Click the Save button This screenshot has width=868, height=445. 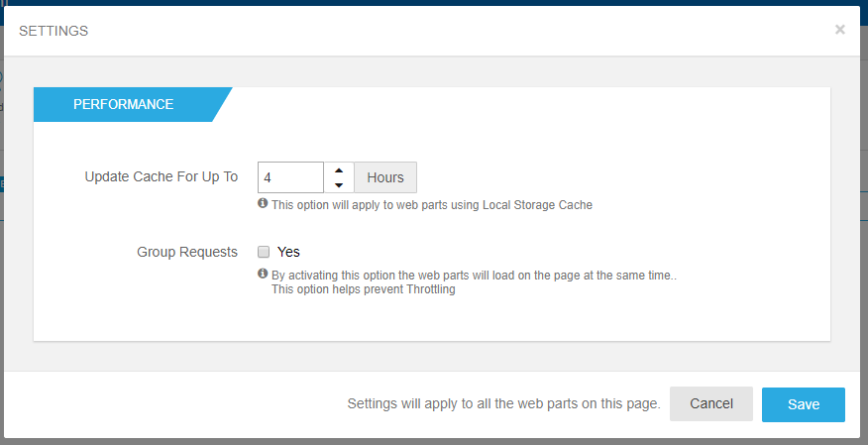[x=804, y=404]
